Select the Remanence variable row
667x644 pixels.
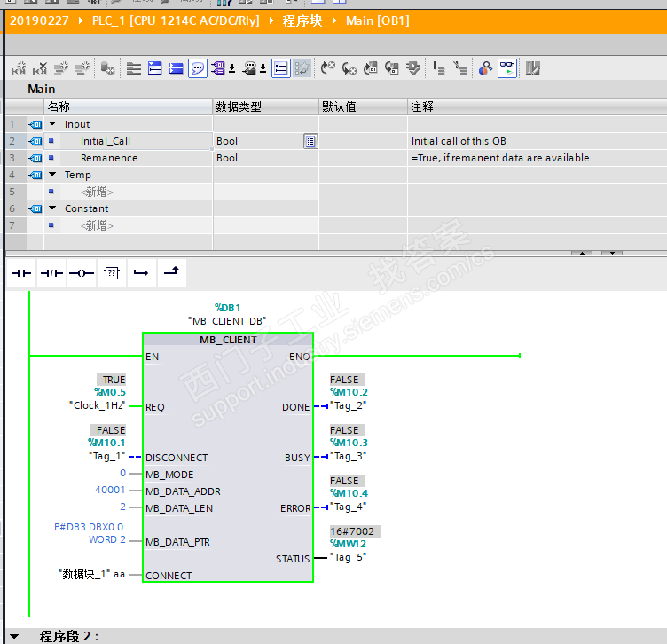click(x=108, y=158)
